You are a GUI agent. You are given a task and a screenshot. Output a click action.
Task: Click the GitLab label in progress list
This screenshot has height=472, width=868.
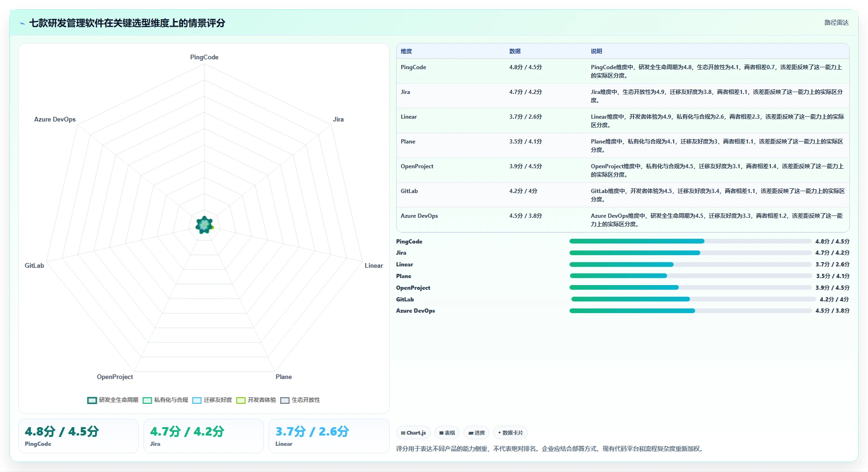405,300
